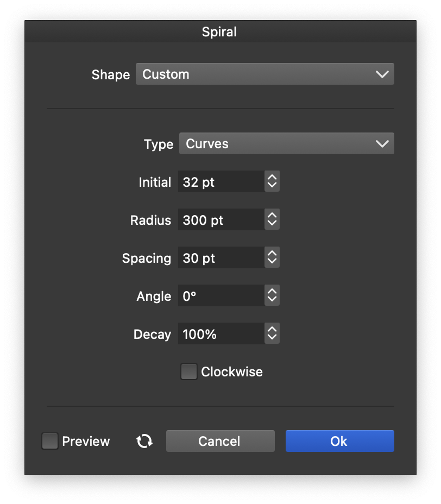Select the Spacing field showing 30 pt
441x504 pixels.
tap(221, 258)
